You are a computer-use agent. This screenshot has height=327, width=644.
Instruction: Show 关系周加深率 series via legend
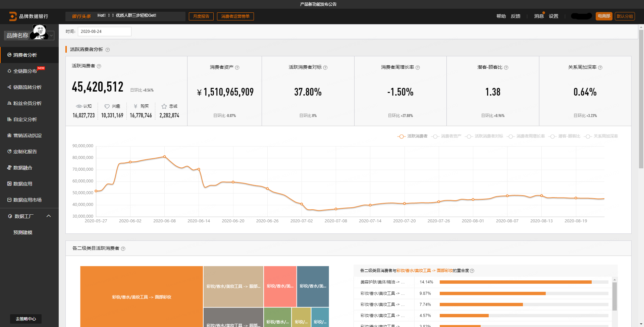coord(601,136)
